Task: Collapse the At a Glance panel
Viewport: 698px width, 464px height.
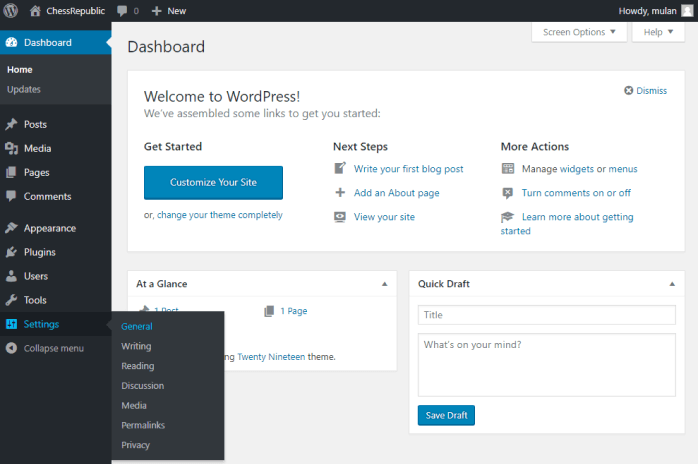Action: pos(385,284)
